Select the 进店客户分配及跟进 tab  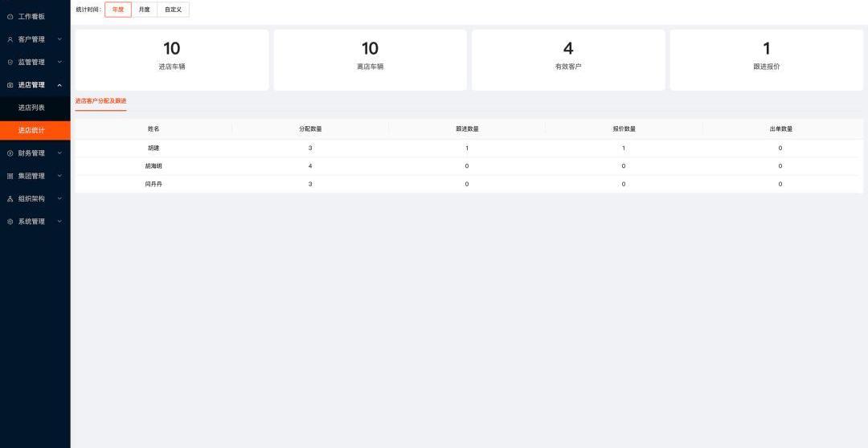[100, 101]
